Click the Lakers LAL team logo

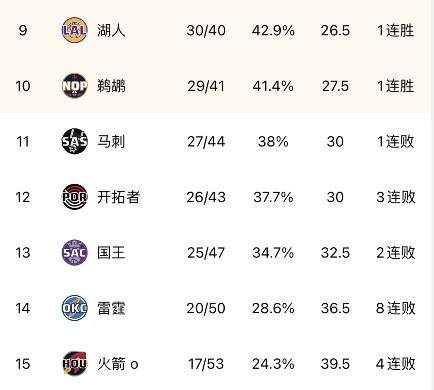click(75, 30)
